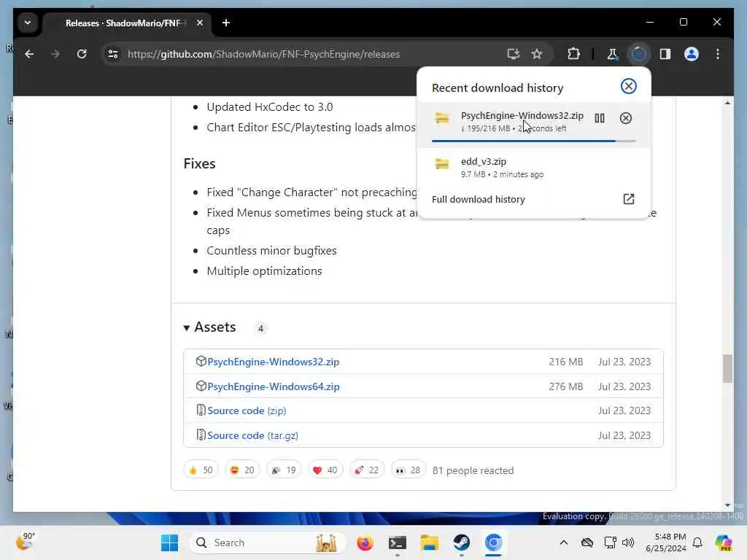747x560 pixels.
Task: Click the external-link icon beside Full download history
Action: [628, 199]
